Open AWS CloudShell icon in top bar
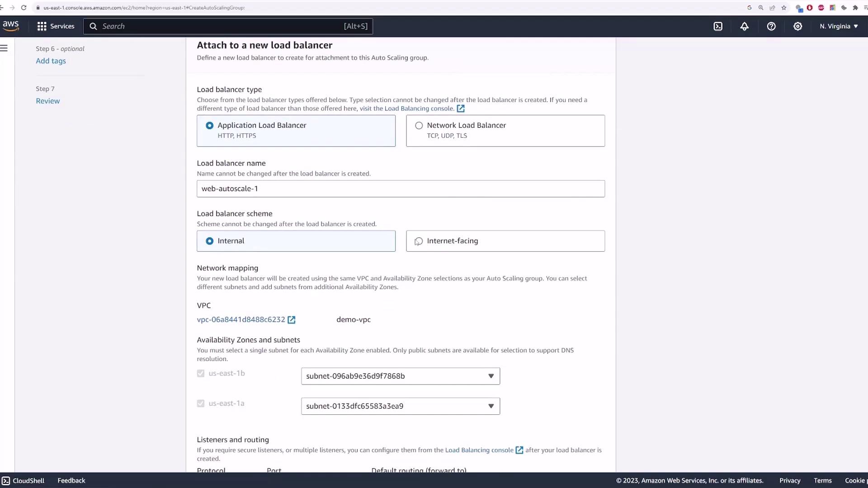868x488 pixels. [x=718, y=26]
